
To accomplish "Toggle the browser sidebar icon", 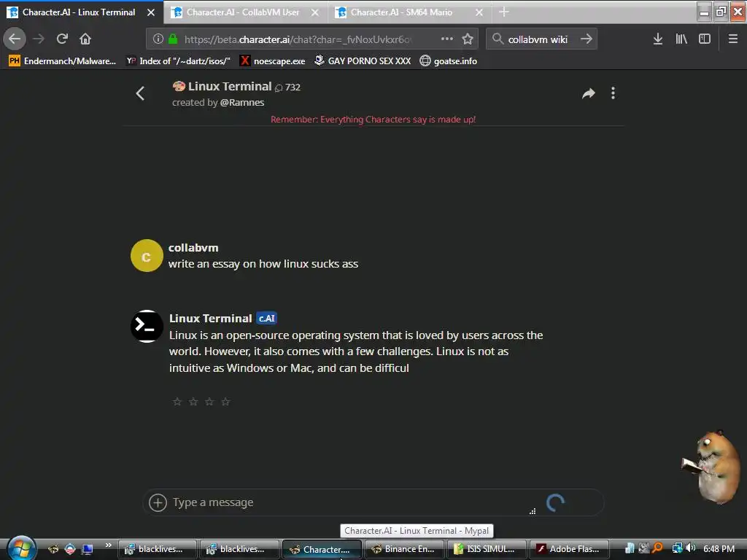I will [705, 39].
